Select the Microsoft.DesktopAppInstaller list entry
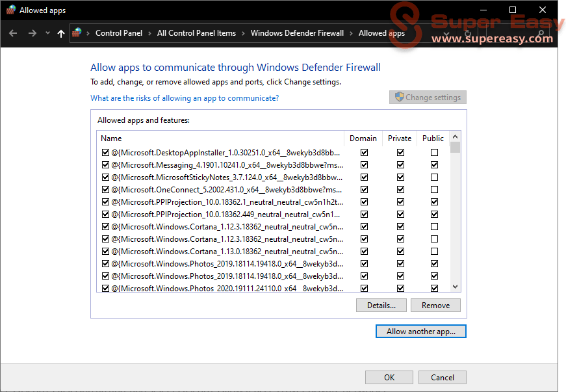Image resolution: width=566 pixels, height=392 pixels. (225, 153)
